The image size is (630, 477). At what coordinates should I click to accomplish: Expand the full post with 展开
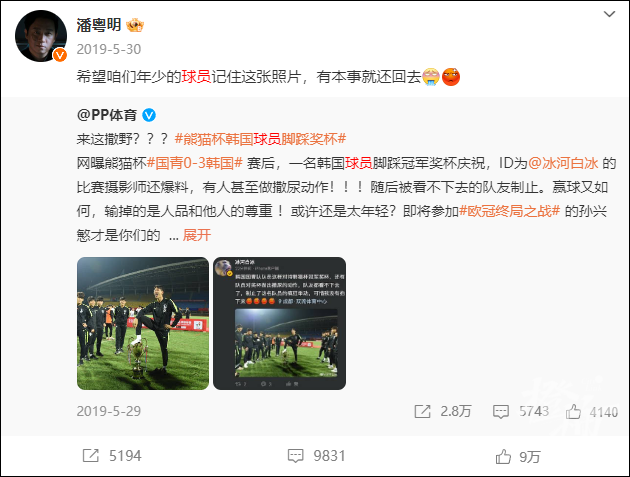click(x=196, y=235)
